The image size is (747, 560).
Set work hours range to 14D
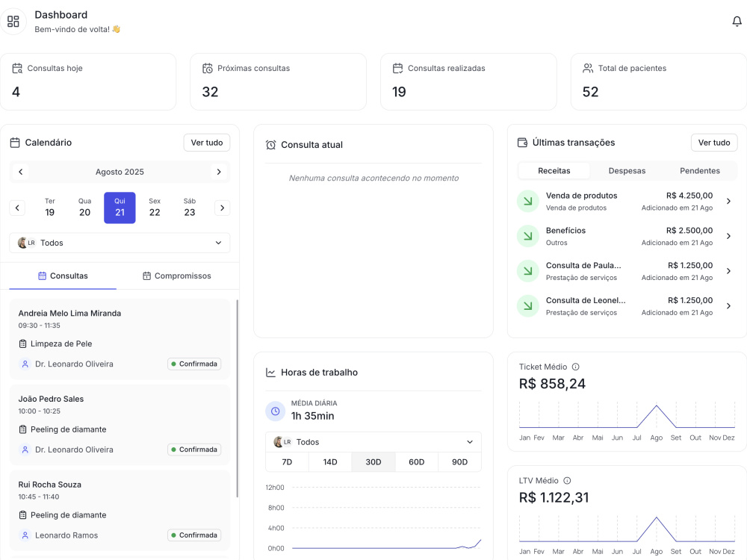pos(330,462)
